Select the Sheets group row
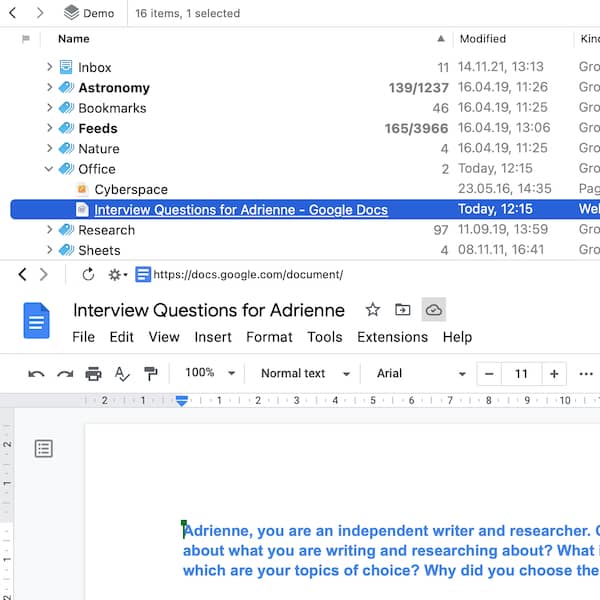This screenshot has height=600, width=600. (305, 250)
